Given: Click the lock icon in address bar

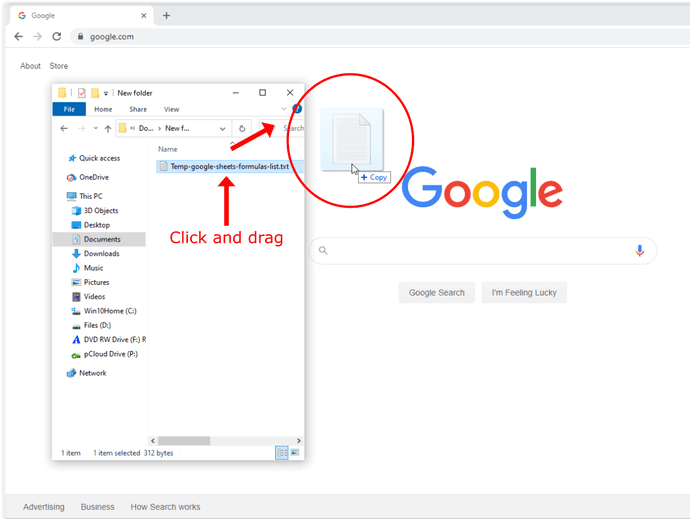Looking at the screenshot, I should (x=80, y=37).
